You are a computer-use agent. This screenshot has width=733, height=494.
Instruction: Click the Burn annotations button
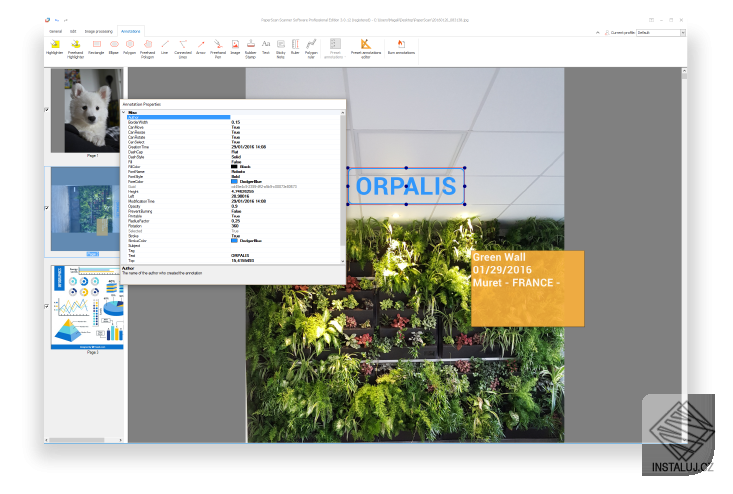pyautogui.click(x=401, y=47)
